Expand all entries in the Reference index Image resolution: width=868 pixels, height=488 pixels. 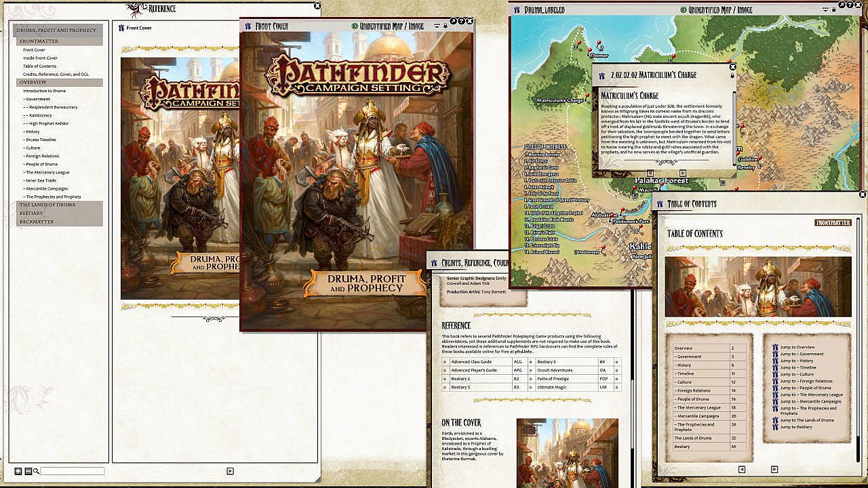coord(18,471)
